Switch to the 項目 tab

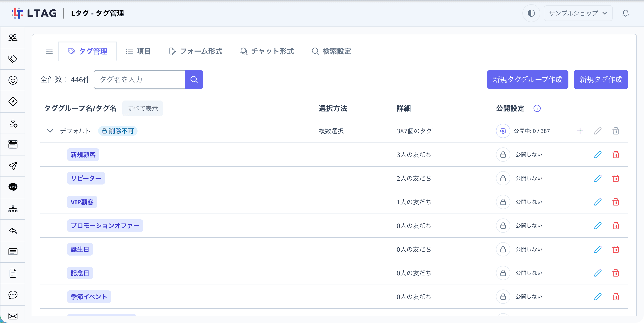pos(138,51)
